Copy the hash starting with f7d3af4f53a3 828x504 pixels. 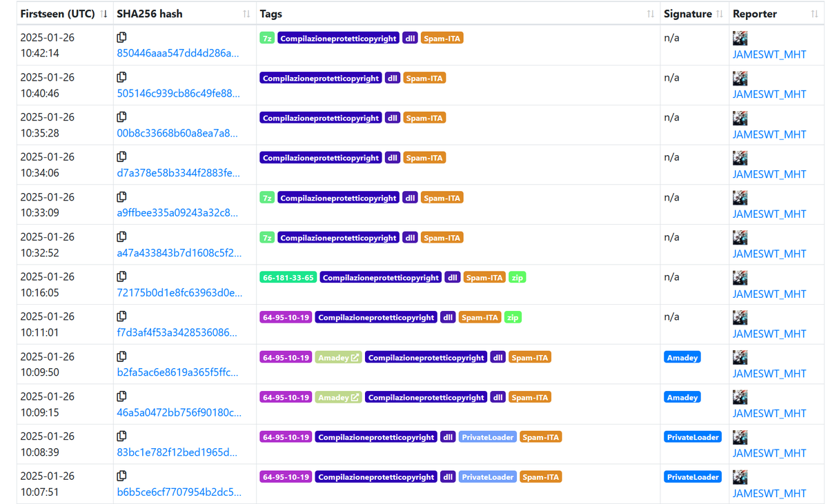(x=121, y=316)
